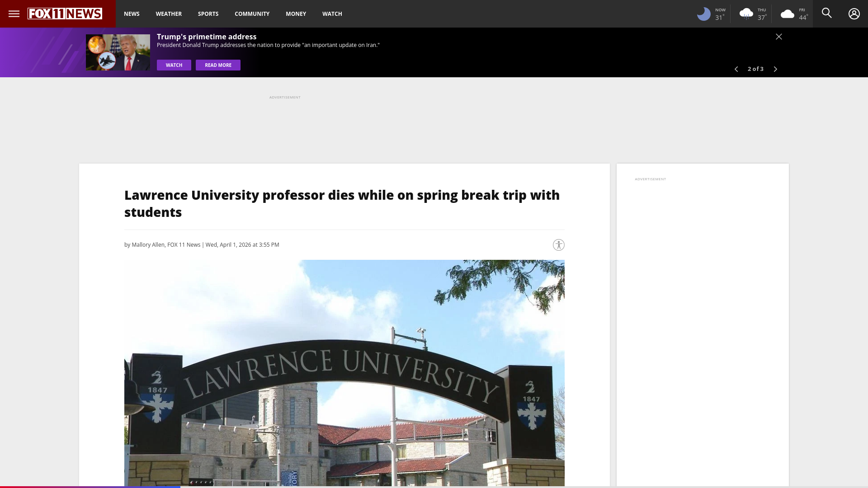
Task: Go to next banner story arrow
Action: tap(775, 69)
